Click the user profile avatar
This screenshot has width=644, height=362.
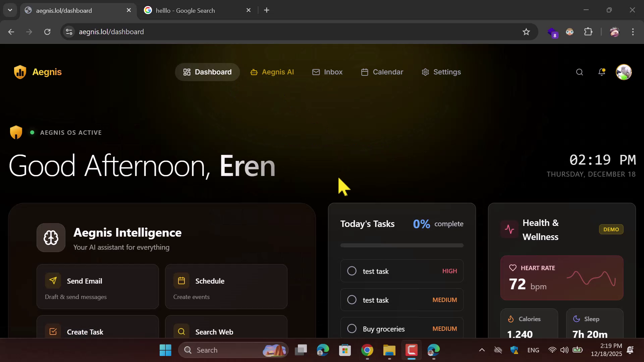click(x=624, y=72)
